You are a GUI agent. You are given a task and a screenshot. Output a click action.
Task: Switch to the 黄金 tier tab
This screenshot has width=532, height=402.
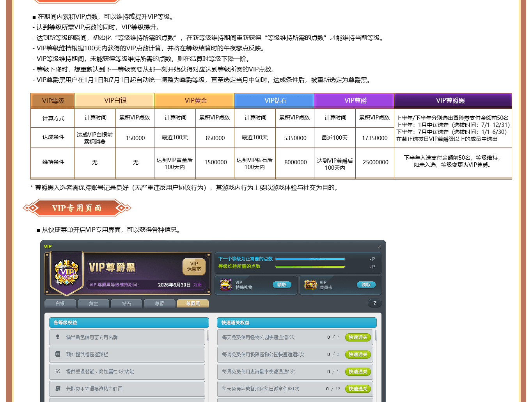(94, 303)
